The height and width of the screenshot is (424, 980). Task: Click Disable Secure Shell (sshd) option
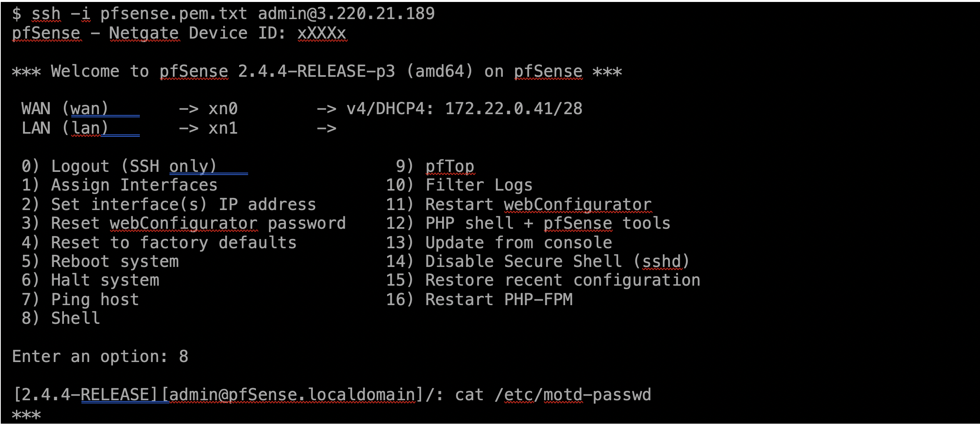[557, 262]
